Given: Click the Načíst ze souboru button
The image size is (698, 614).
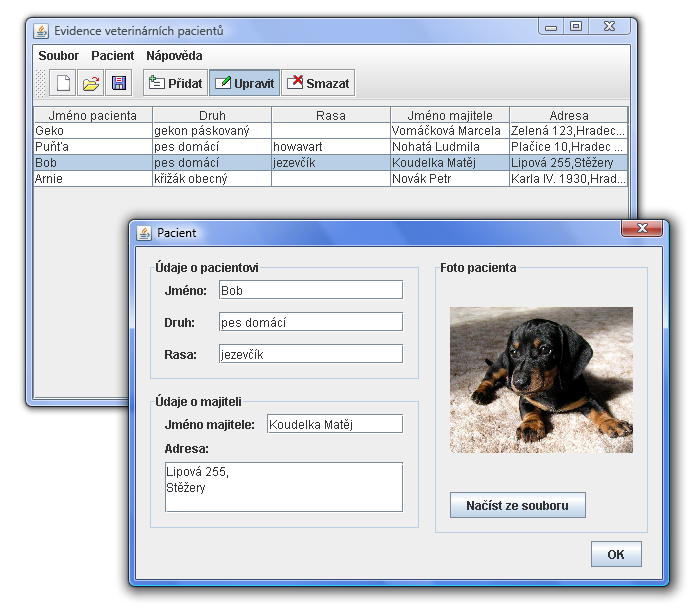Looking at the screenshot, I should tap(517, 505).
